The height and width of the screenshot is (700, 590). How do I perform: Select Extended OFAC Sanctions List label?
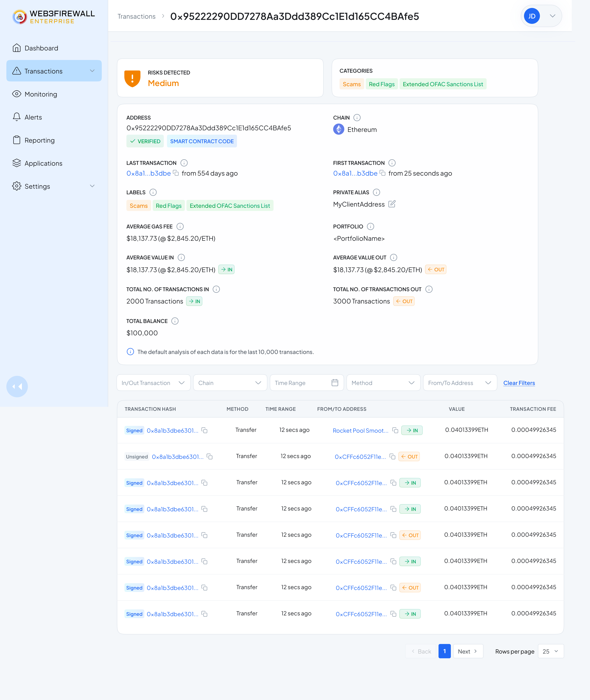[x=230, y=205]
